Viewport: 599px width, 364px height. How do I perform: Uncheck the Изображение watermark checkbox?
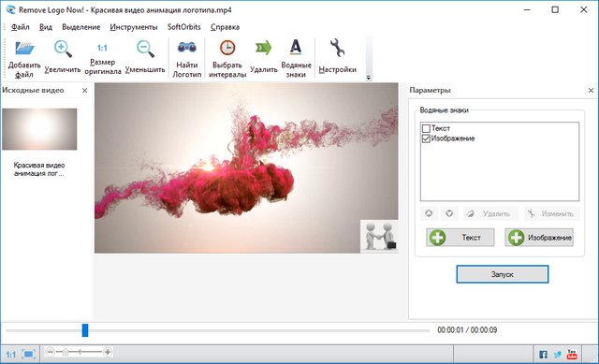426,138
